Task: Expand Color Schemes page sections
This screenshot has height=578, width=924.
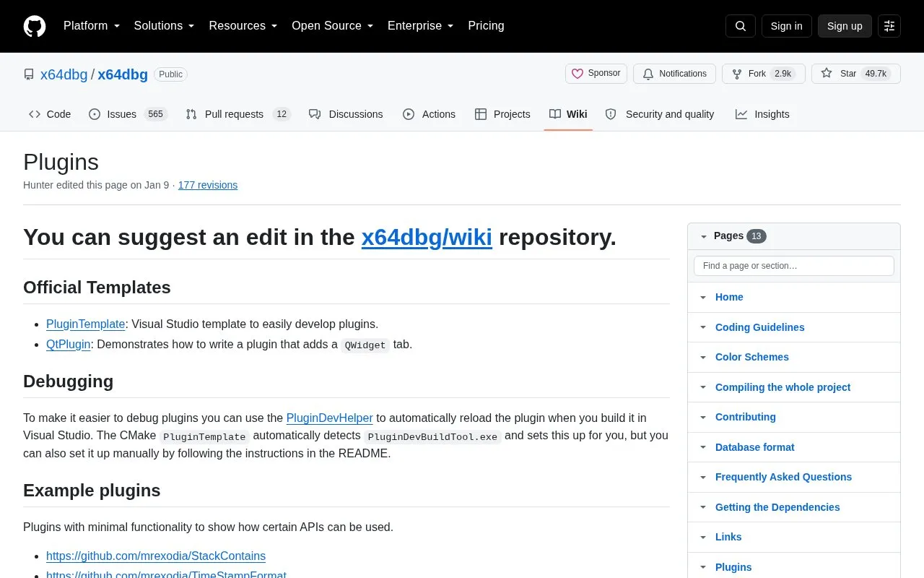Action: 703,357
